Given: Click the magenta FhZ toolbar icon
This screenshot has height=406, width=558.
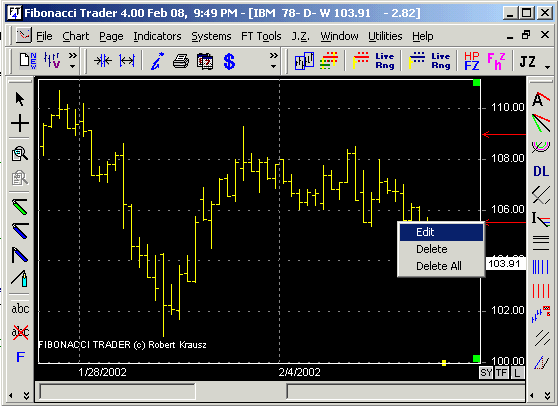Looking at the screenshot, I should point(496,61).
